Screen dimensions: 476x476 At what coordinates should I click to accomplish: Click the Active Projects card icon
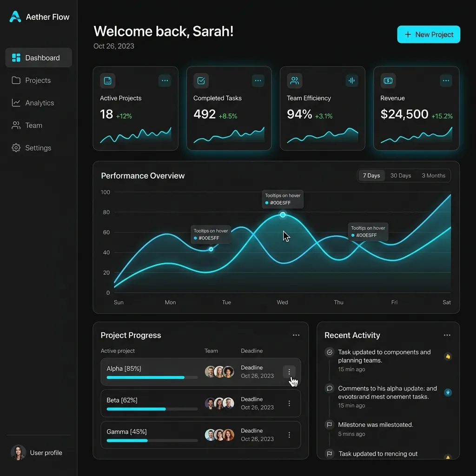tap(107, 81)
